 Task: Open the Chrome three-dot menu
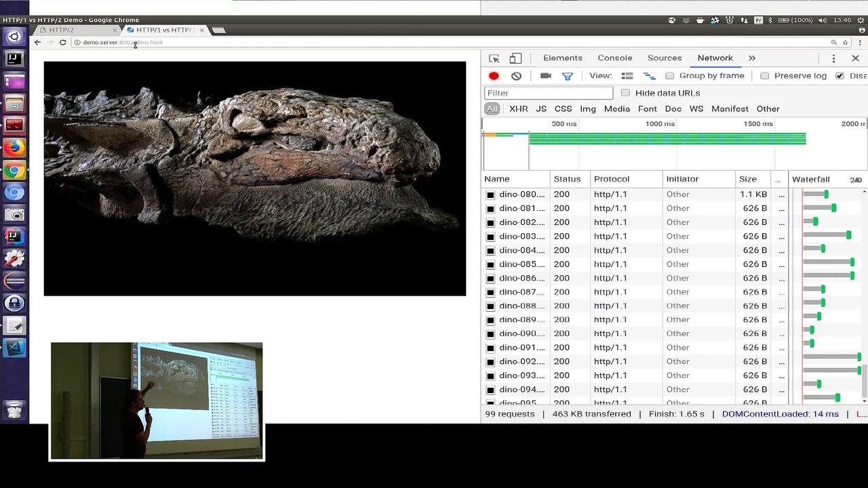860,42
